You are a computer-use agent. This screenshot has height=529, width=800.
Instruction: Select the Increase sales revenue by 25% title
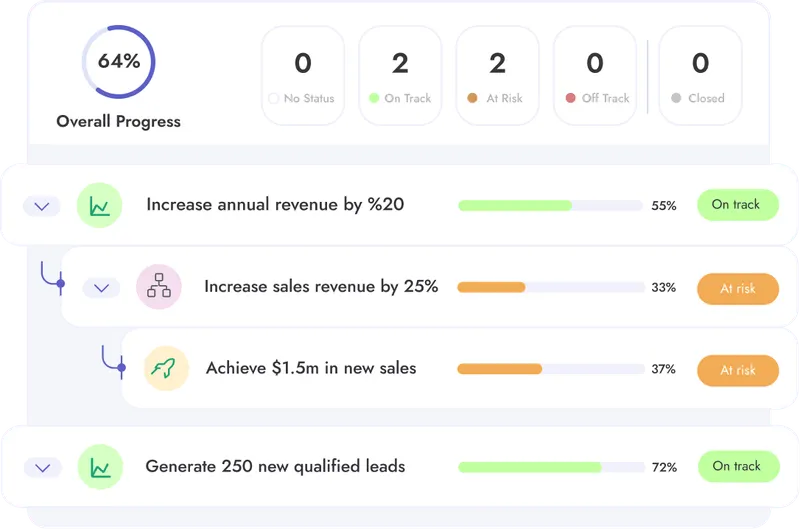321,286
